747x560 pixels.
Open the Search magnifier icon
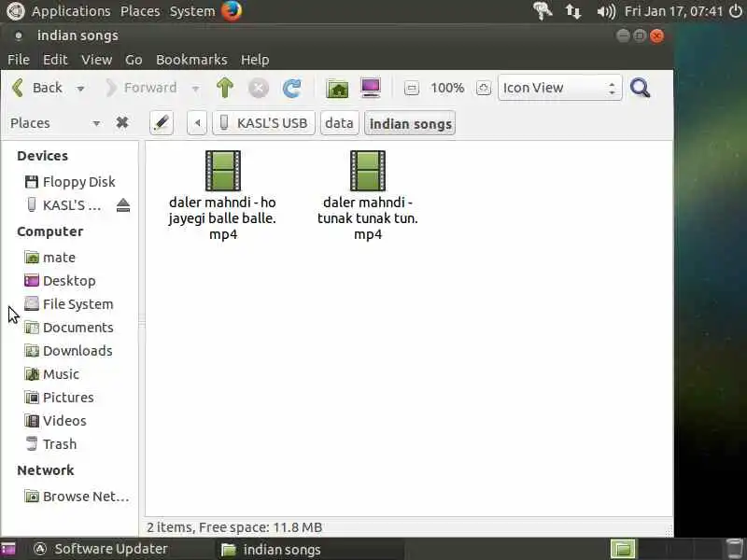point(640,88)
